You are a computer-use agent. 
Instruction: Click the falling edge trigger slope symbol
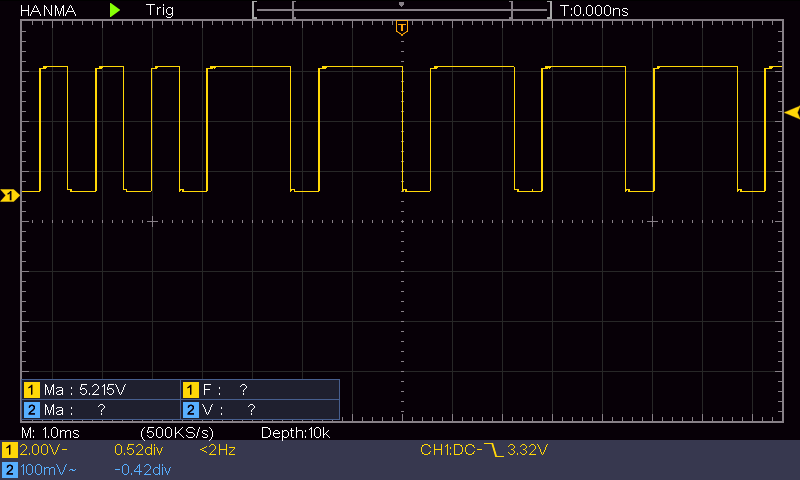point(493,451)
